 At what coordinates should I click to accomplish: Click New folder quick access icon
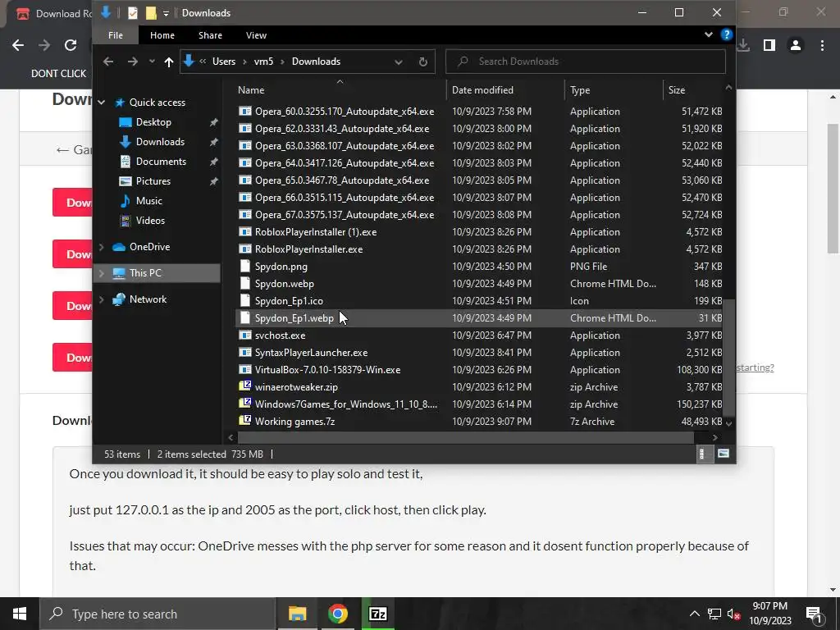(151, 13)
